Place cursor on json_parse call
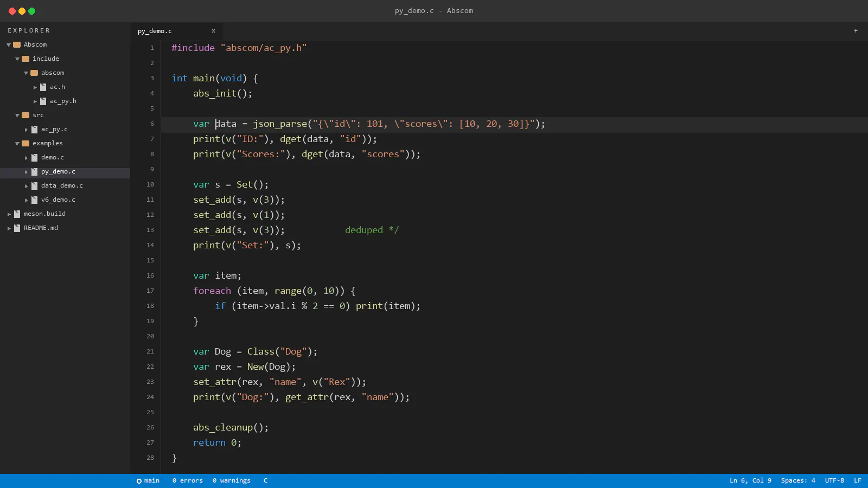This screenshot has height=488, width=868. click(x=280, y=124)
